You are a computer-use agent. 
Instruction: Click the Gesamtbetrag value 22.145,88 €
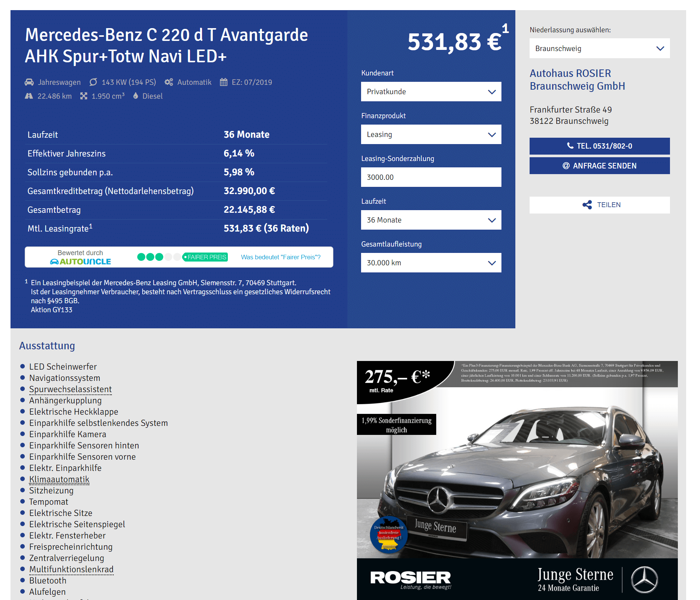point(249,209)
